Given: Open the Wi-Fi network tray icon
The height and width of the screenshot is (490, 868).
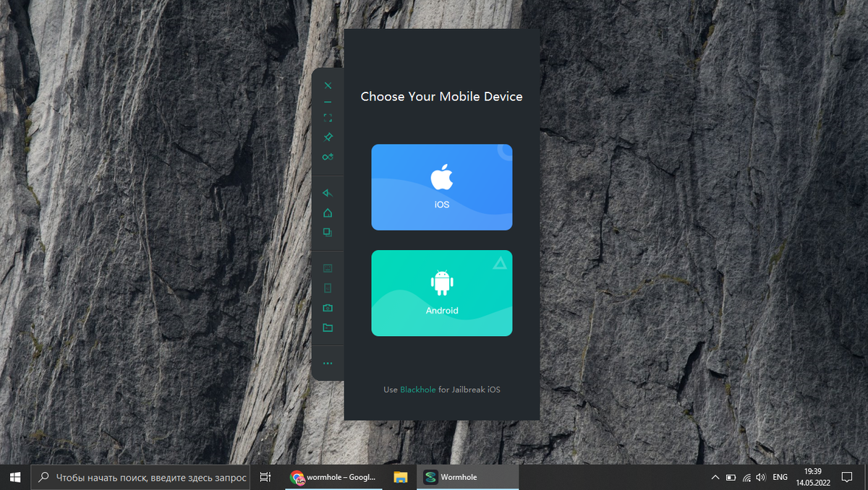Looking at the screenshot, I should 746,478.
